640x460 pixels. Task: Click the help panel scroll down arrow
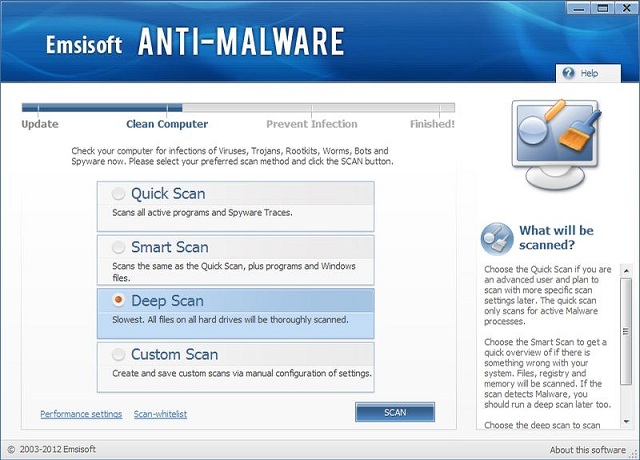(x=626, y=421)
